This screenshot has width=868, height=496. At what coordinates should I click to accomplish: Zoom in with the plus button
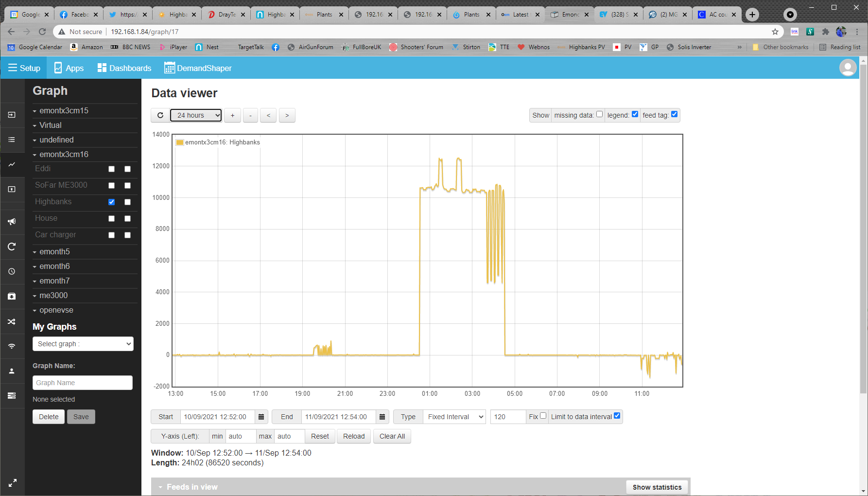click(x=232, y=115)
